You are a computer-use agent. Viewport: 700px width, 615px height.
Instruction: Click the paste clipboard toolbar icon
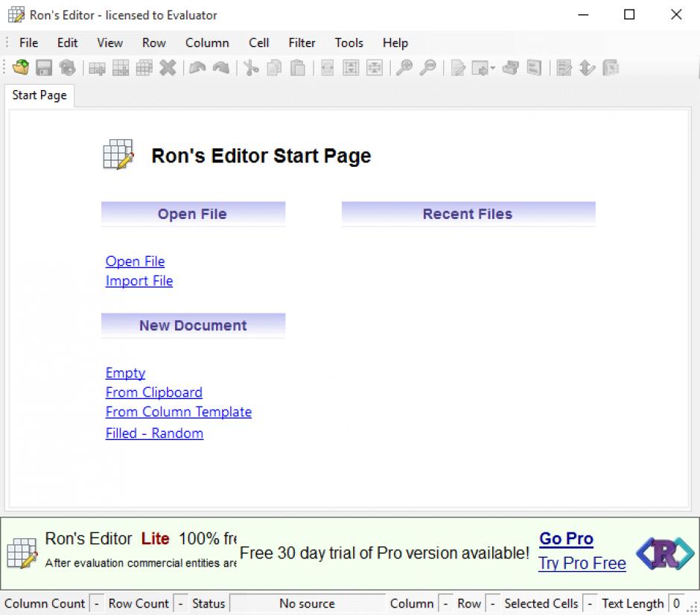tap(298, 68)
